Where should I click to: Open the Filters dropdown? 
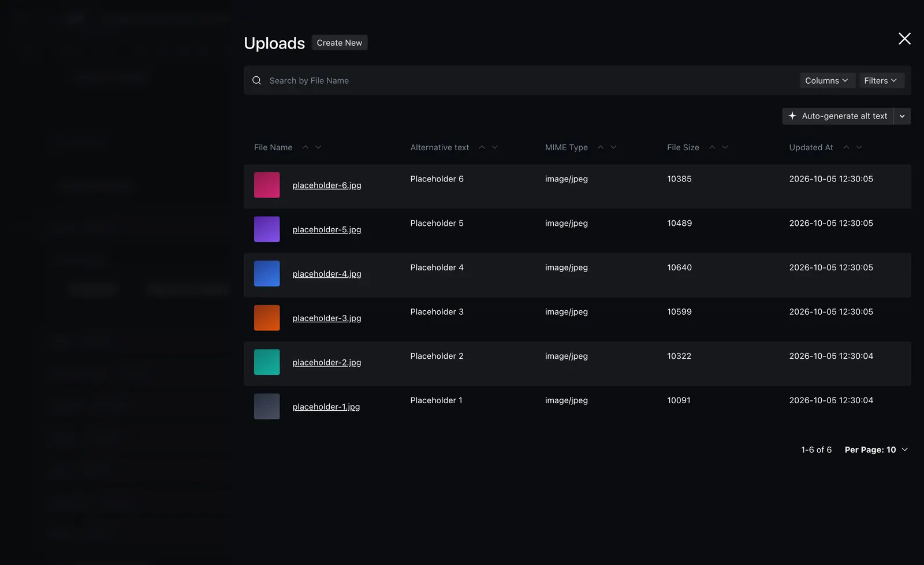881,80
